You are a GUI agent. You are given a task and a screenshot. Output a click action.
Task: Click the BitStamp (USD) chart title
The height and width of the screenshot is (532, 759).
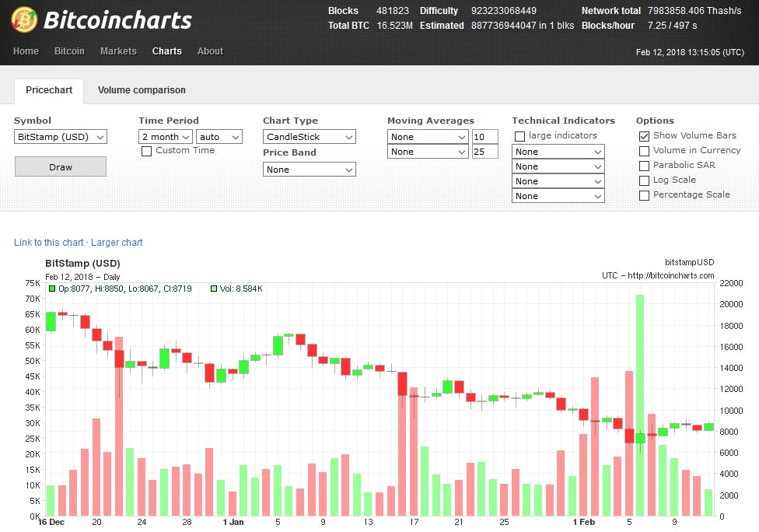pos(82,264)
